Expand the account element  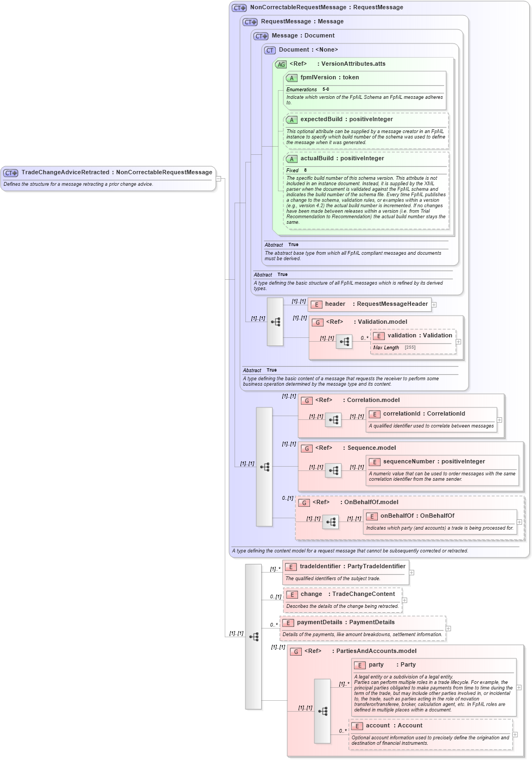(515, 734)
